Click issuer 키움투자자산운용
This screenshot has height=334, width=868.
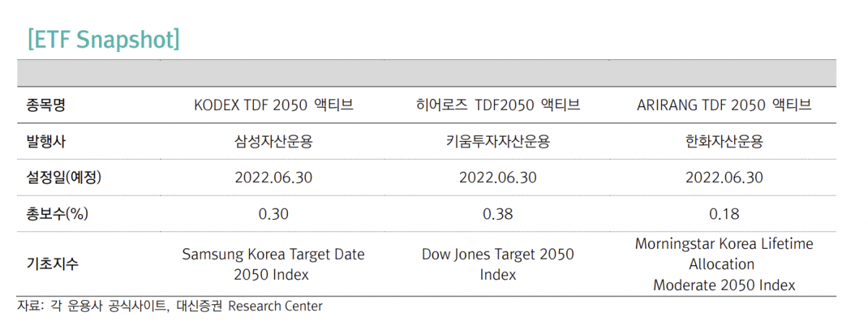coord(498,141)
